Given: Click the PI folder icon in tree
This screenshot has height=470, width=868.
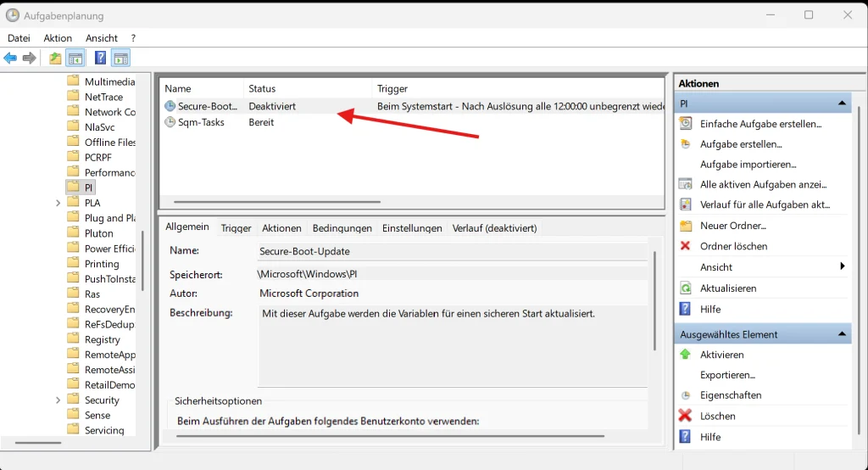Looking at the screenshot, I should (73, 187).
